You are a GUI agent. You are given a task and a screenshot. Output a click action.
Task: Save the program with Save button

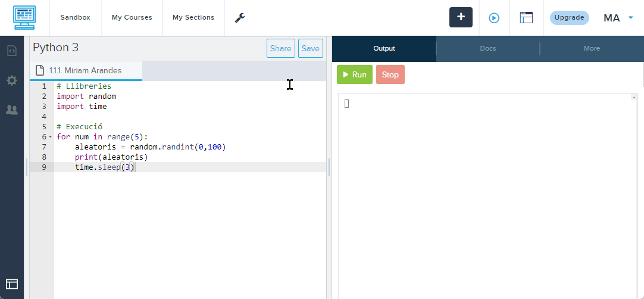[310, 49]
